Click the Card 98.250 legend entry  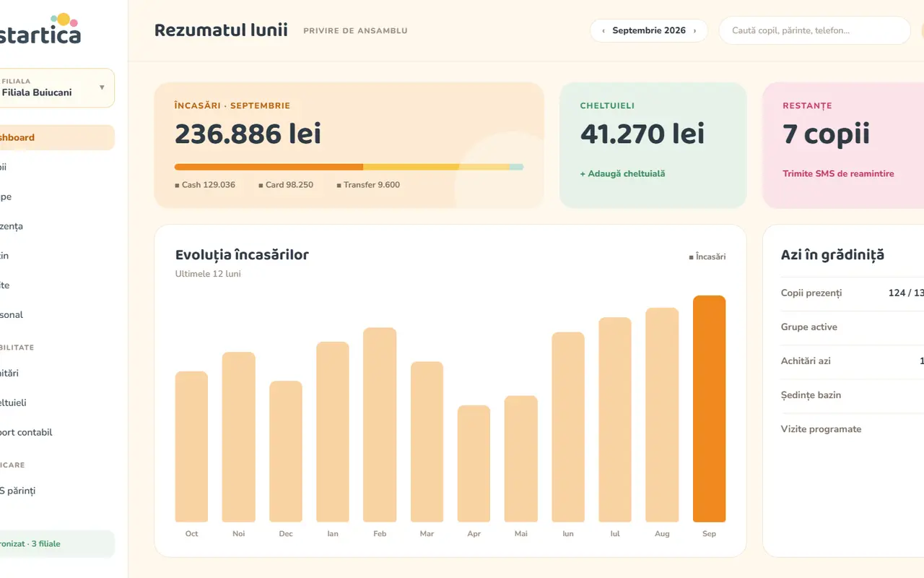(x=286, y=185)
